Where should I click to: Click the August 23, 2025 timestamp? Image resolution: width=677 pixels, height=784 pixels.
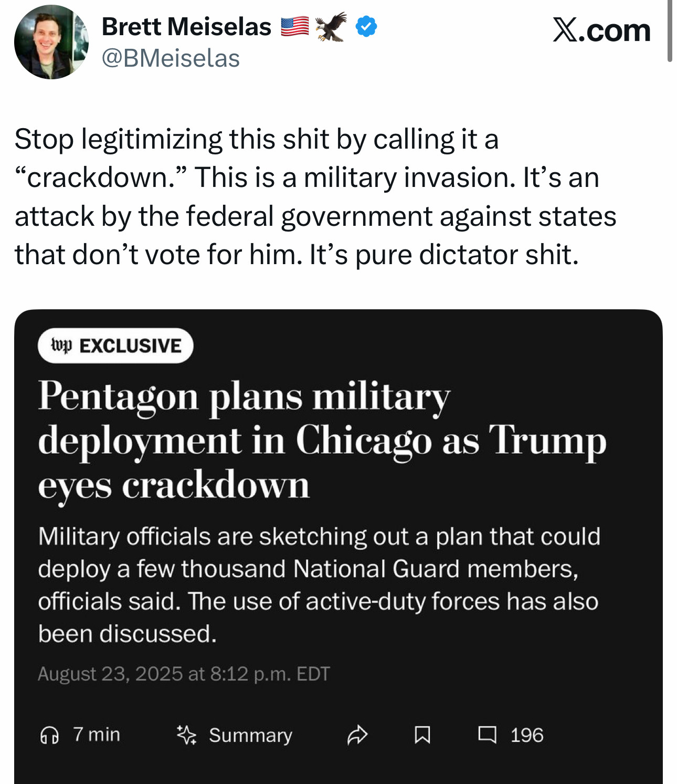tap(184, 674)
